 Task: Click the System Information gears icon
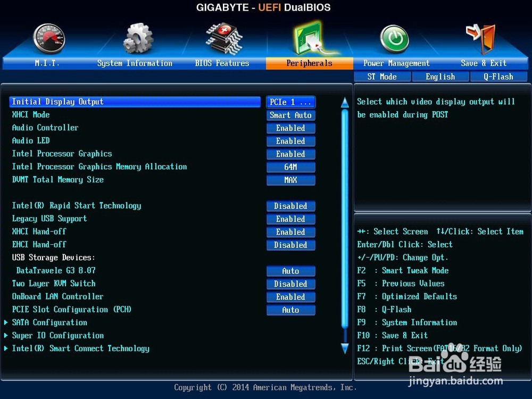click(138, 38)
